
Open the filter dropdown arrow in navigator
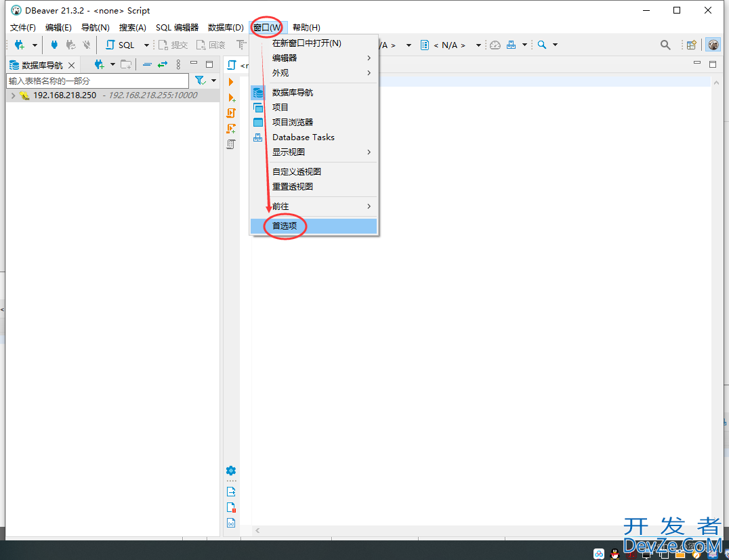(x=213, y=81)
